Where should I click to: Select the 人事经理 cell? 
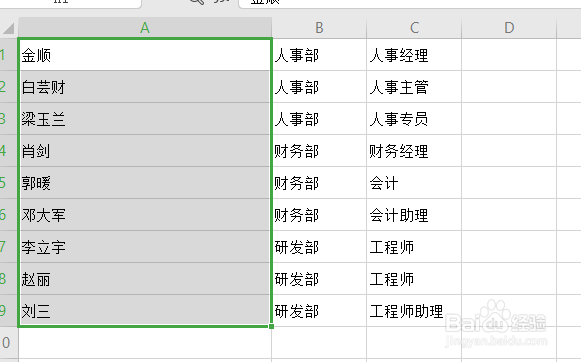(414, 55)
